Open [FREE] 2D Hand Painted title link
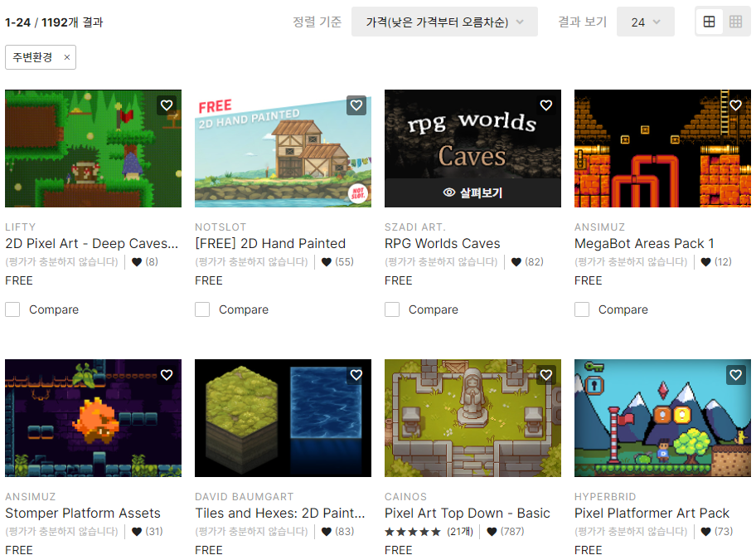 [270, 244]
